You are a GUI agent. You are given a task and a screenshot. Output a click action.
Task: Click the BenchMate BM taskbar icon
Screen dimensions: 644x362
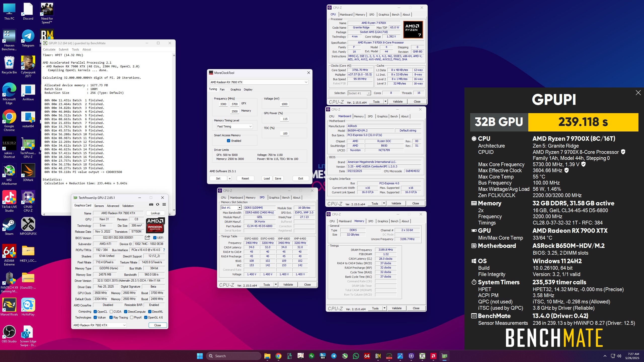pyautogui.click(x=378, y=356)
